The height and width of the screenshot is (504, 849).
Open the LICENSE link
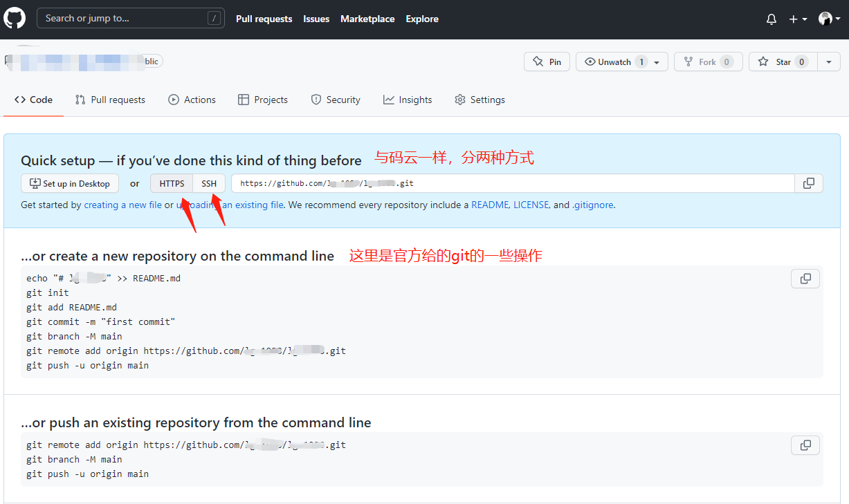tap(531, 205)
